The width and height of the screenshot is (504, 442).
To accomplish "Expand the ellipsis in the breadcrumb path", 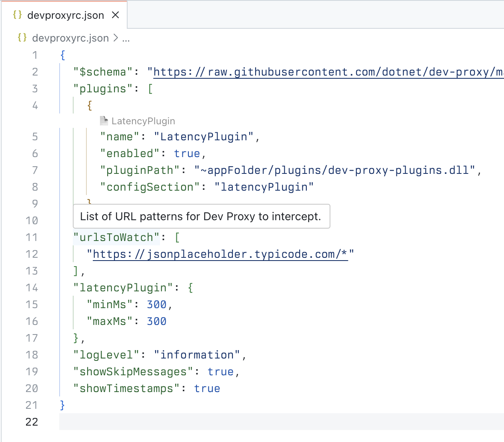I will coord(126,38).
